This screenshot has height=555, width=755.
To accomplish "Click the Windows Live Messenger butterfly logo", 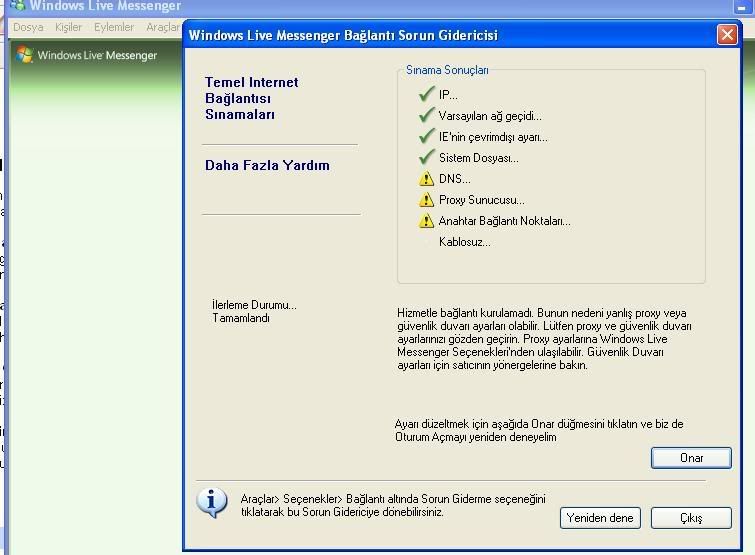I will point(24,54).
